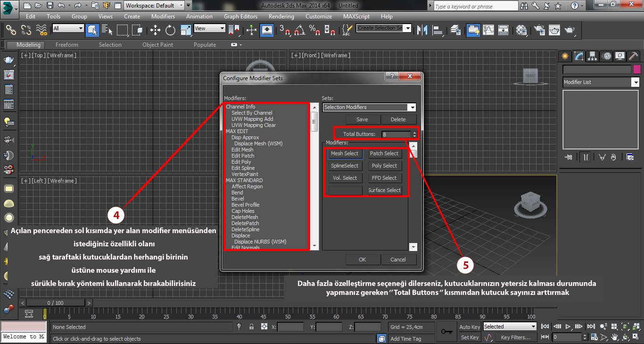Switch to the Freeform ribbon tab
The width and height of the screenshot is (644, 344).
[67, 45]
